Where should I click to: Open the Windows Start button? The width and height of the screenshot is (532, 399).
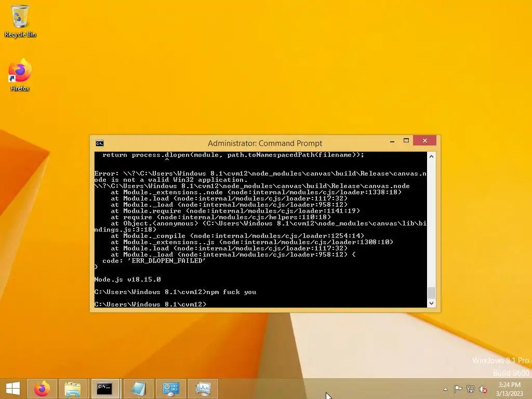[13, 389]
